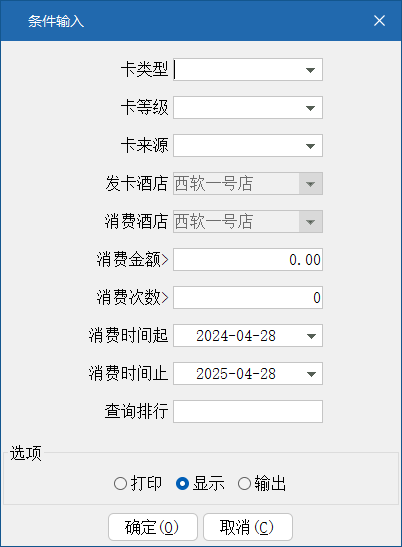Click the 2024-04-28 start date text
The image size is (402, 547).
pyautogui.click(x=236, y=336)
